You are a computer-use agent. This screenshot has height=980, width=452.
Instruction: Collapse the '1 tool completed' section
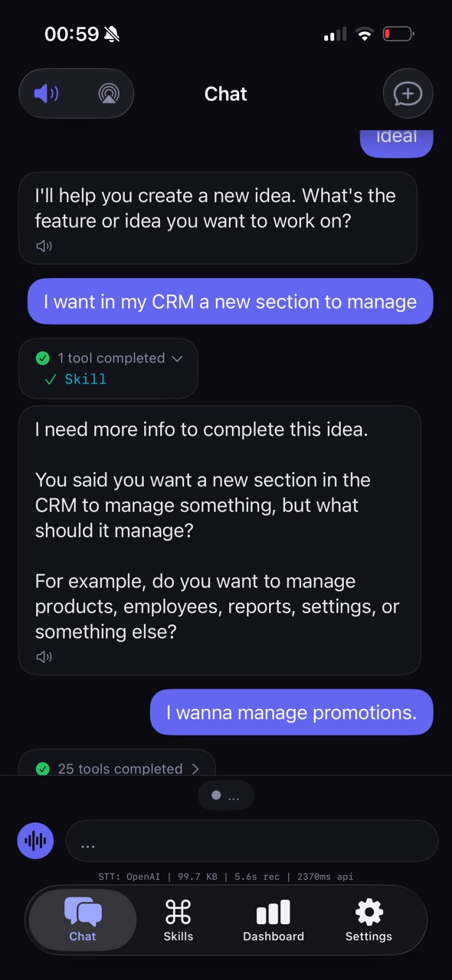177,358
